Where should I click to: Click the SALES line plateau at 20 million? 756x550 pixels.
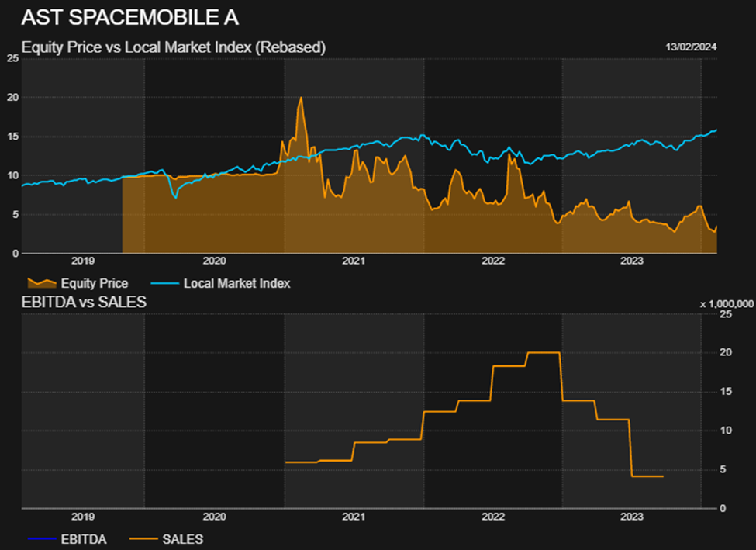pos(544,353)
